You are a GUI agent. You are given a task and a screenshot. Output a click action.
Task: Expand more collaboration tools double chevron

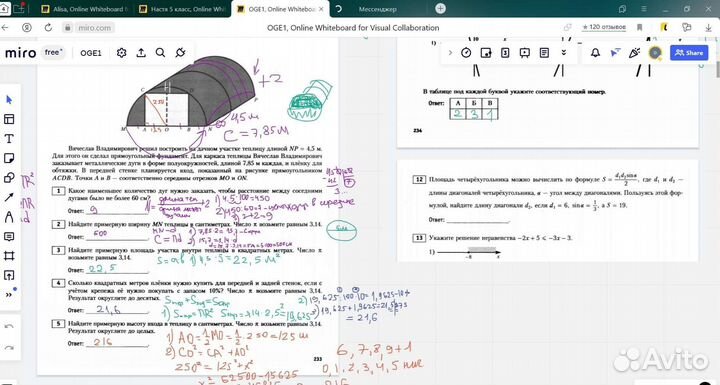tap(564, 53)
